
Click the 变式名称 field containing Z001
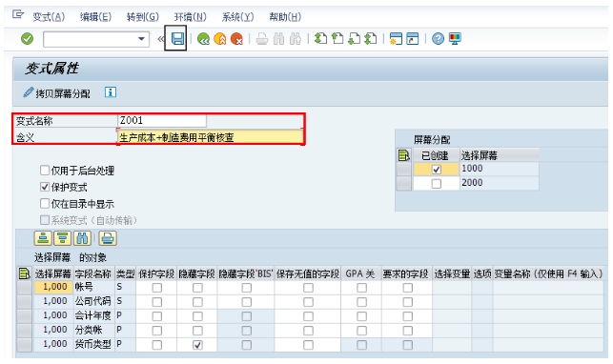[x=162, y=120]
